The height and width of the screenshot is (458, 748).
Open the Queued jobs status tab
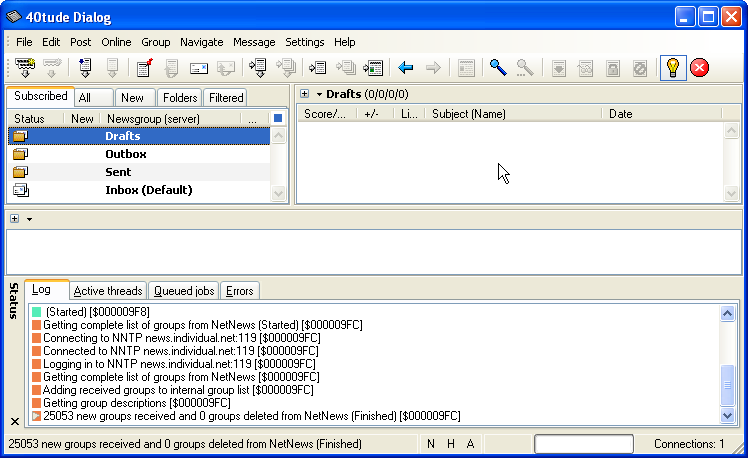[184, 291]
